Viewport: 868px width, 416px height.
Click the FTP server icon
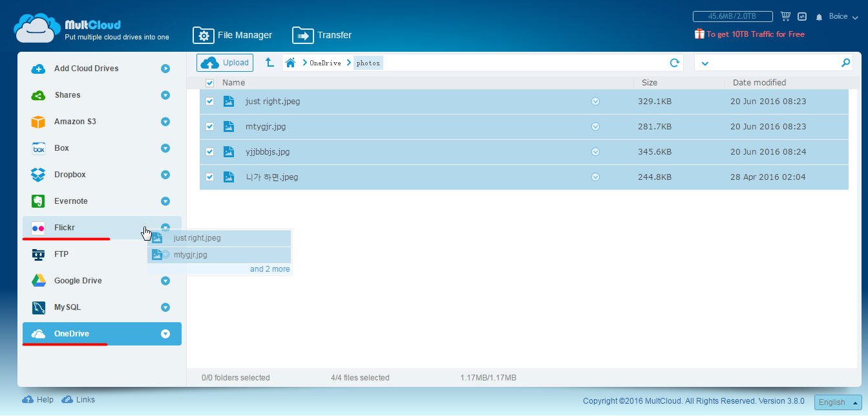point(38,254)
